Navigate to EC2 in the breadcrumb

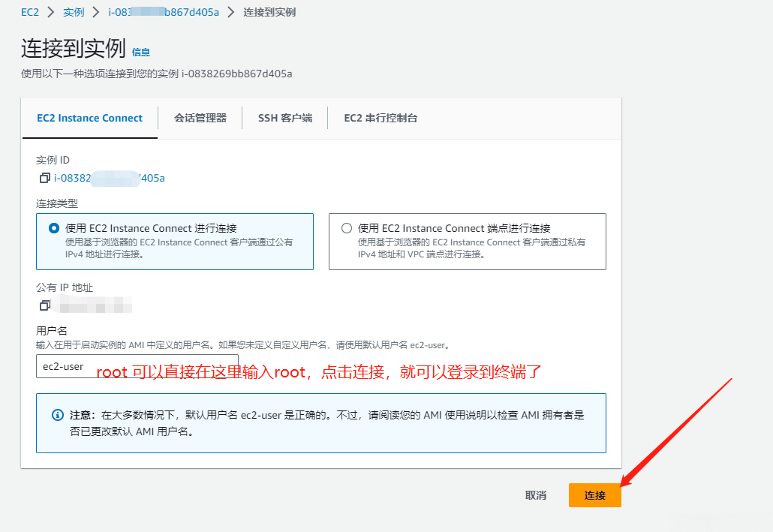[x=30, y=12]
